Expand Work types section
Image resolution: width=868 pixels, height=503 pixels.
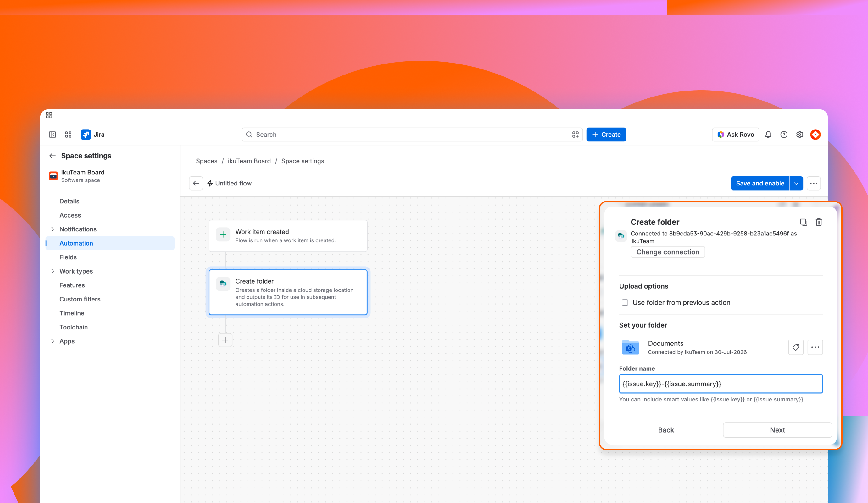click(x=53, y=271)
